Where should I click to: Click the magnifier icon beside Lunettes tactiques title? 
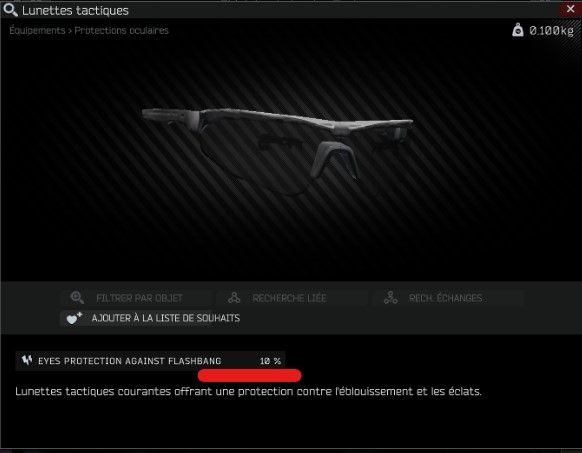point(10,10)
